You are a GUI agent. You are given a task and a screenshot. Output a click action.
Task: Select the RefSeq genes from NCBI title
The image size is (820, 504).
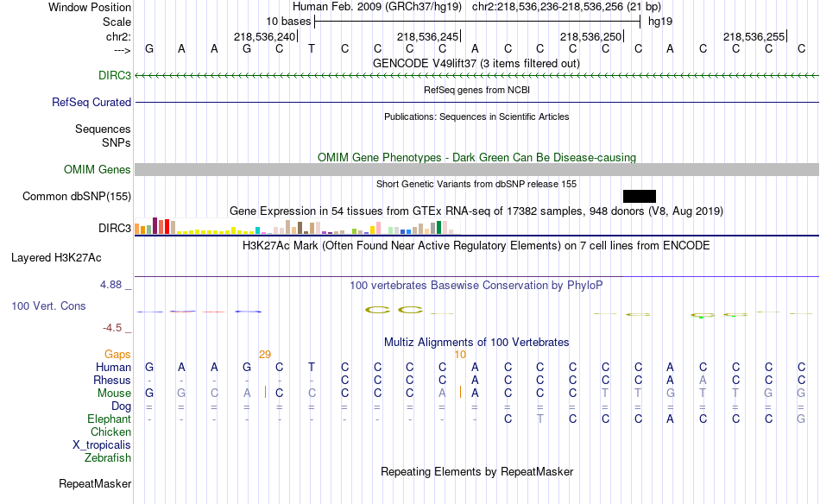point(476,90)
